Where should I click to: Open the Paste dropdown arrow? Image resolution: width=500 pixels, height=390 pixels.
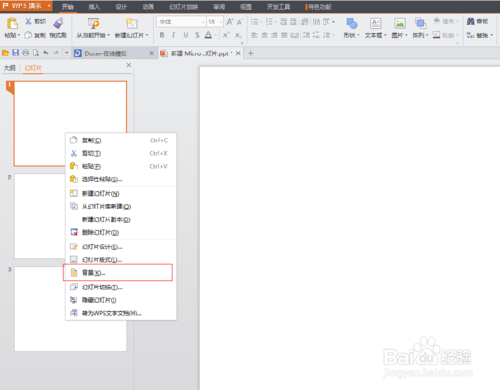point(19,35)
